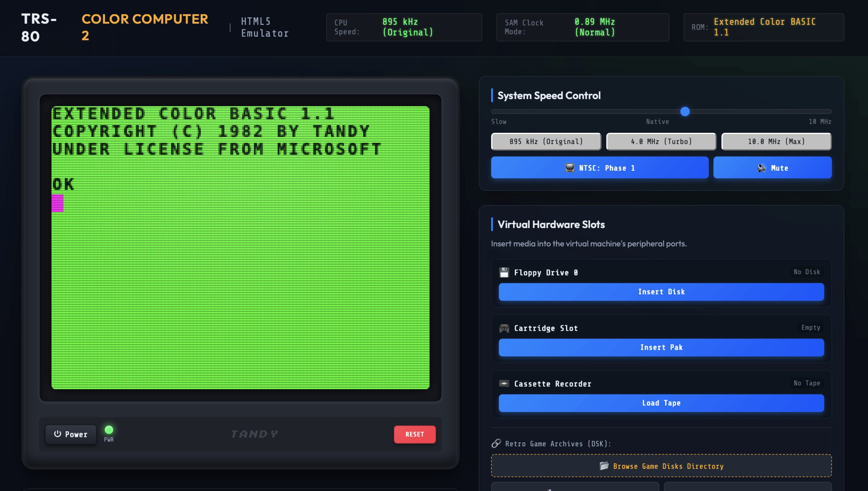Click the 'Empty' cartridge status label
This screenshot has height=491, width=868.
click(811, 327)
